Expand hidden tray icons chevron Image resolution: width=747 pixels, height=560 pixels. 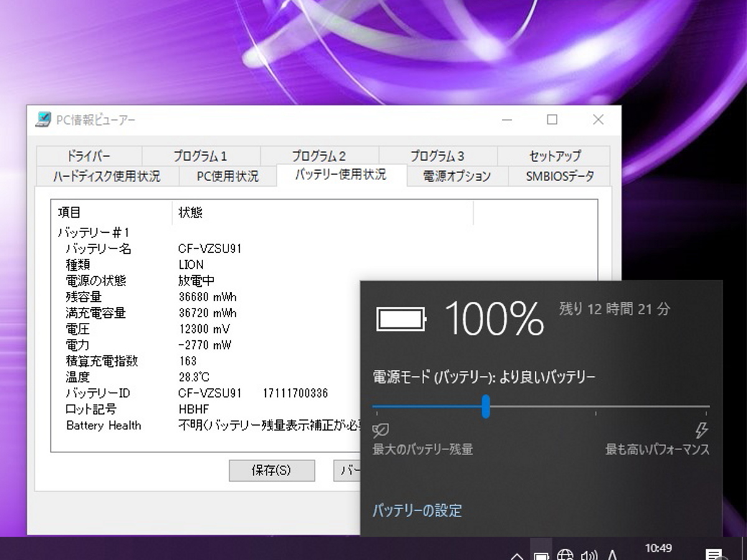tap(517, 555)
